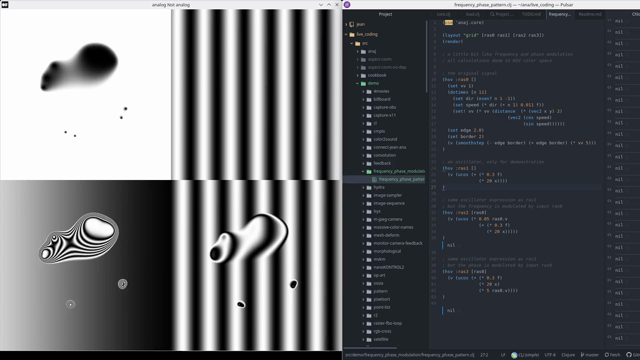Collapse the live_coding folder

coord(346,34)
